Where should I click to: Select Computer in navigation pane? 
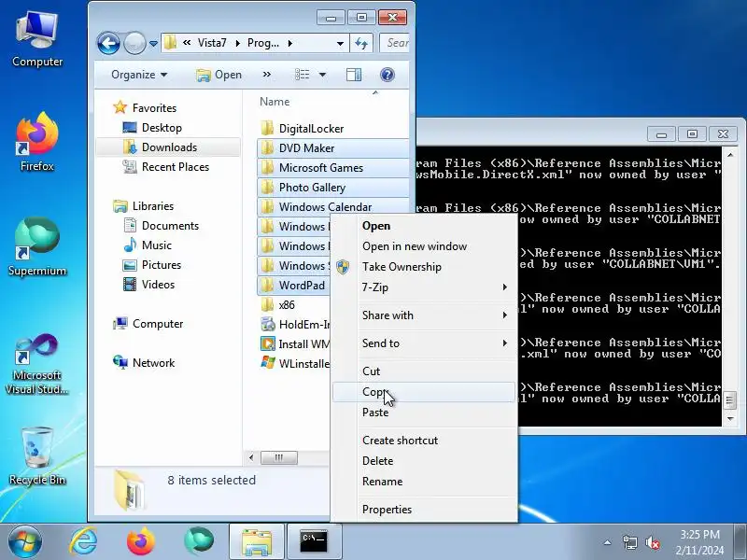point(157,324)
